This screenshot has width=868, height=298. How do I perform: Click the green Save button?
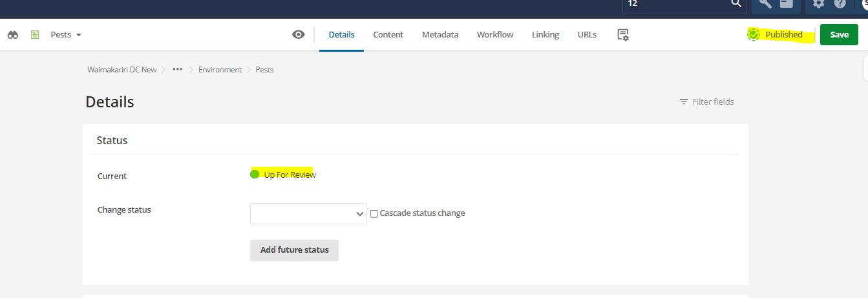[x=839, y=35]
